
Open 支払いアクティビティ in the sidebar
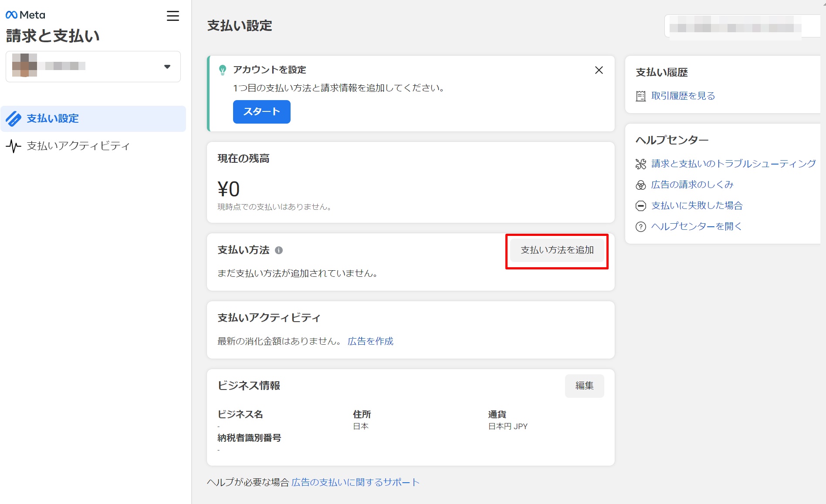(x=78, y=146)
